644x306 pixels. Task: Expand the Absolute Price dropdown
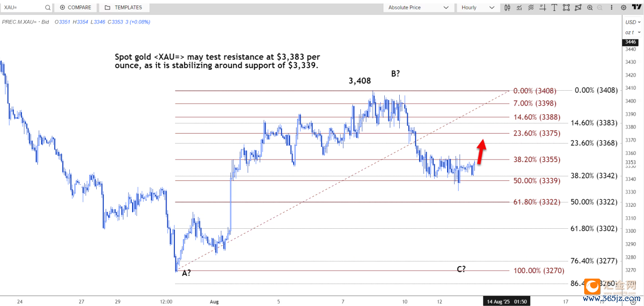[418, 7]
